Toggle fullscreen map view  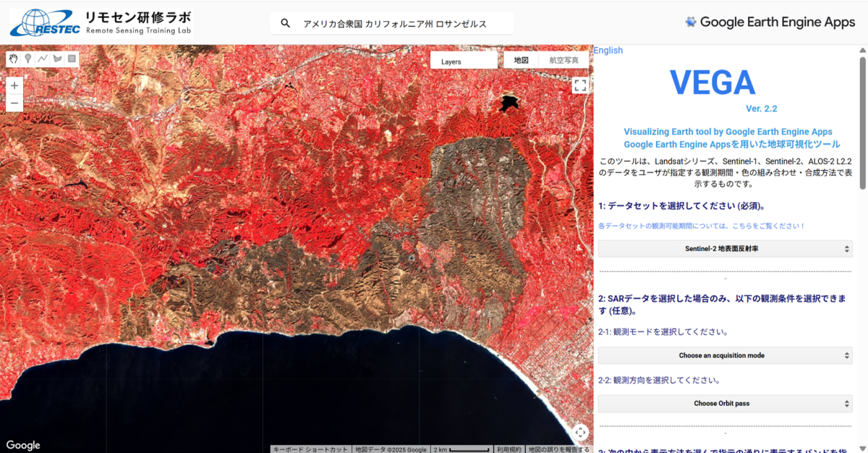(580, 85)
